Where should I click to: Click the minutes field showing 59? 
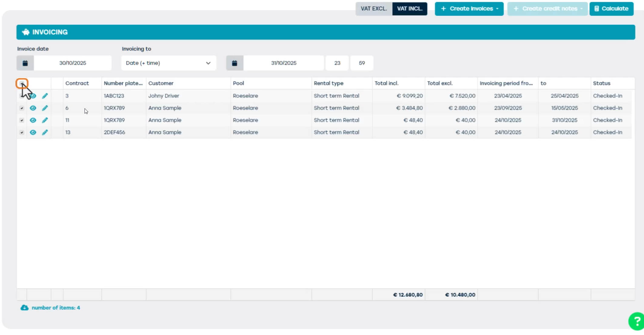(362, 63)
